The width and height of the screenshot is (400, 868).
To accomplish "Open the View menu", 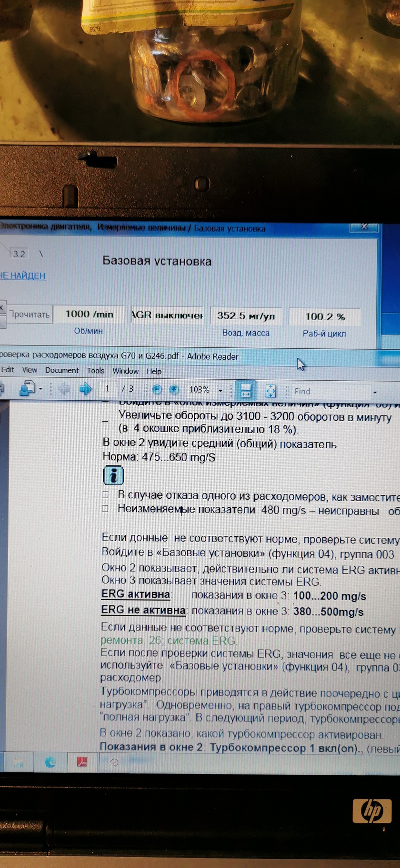I will point(29,370).
